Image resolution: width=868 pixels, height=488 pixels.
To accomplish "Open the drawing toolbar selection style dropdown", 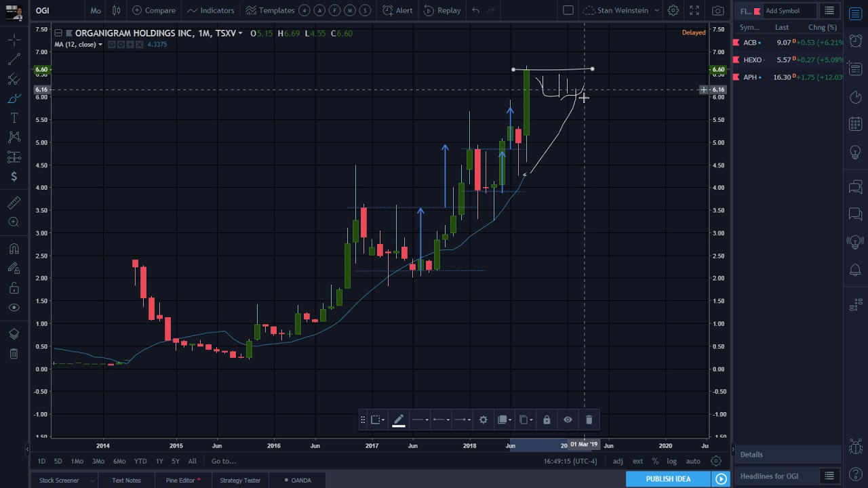I will click(x=378, y=420).
